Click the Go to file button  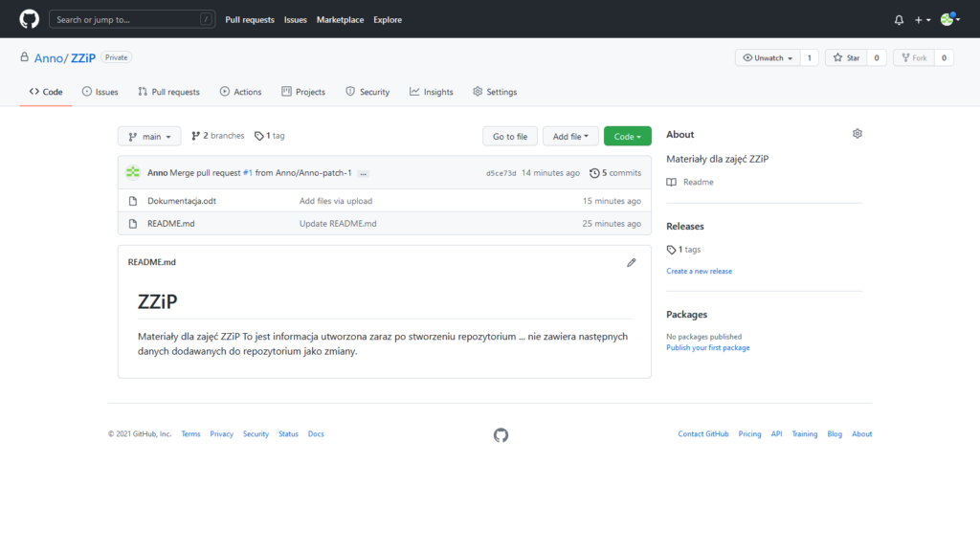click(510, 137)
